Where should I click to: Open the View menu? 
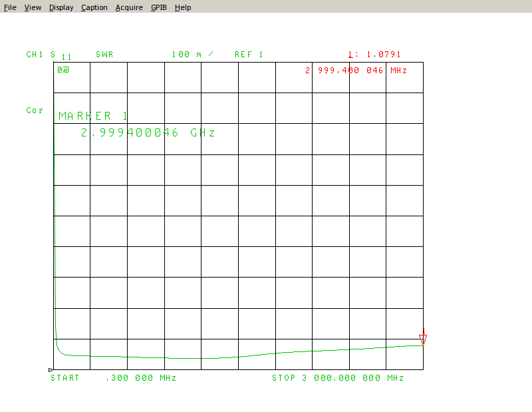pyautogui.click(x=33, y=7)
